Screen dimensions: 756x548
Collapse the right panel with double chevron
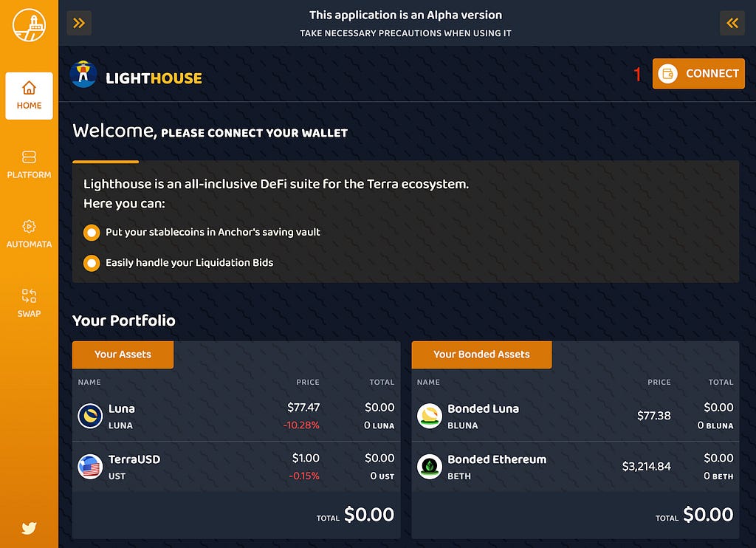click(732, 23)
